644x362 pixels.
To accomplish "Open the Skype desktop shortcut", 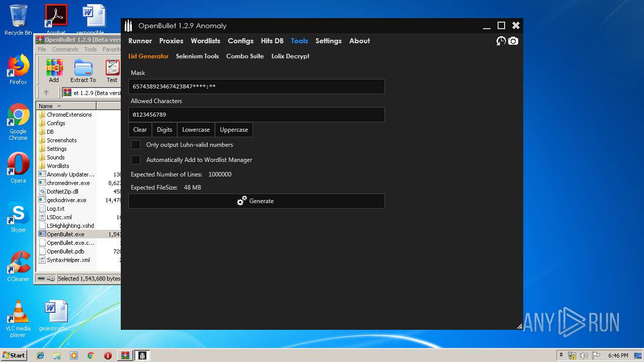I will tap(18, 217).
